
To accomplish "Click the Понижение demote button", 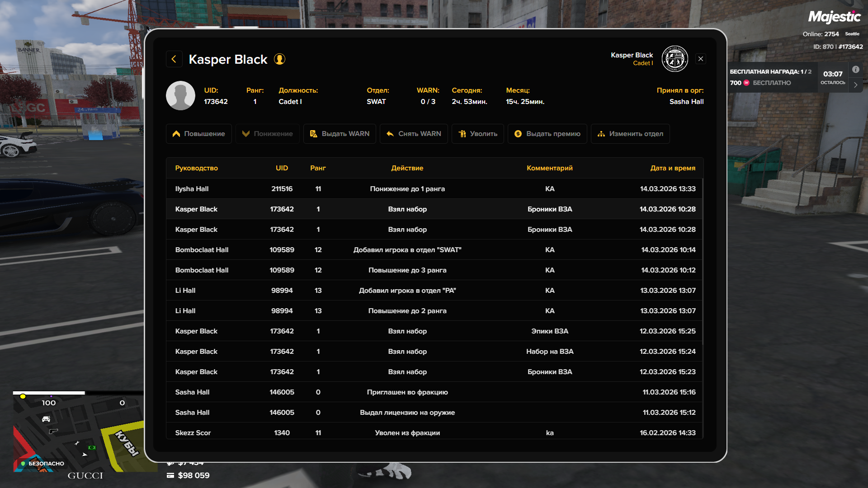I will pyautogui.click(x=268, y=134).
